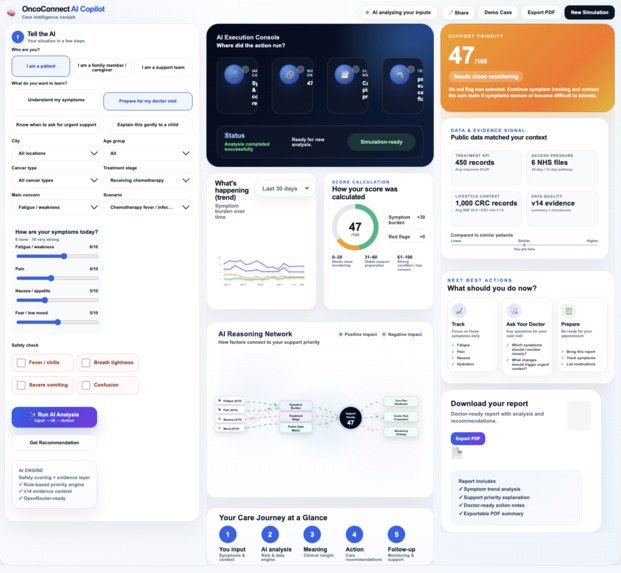This screenshot has height=573, width=621.
Task: Click the Support Priority 47 node in network
Action: pyautogui.click(x=351, y=418)
